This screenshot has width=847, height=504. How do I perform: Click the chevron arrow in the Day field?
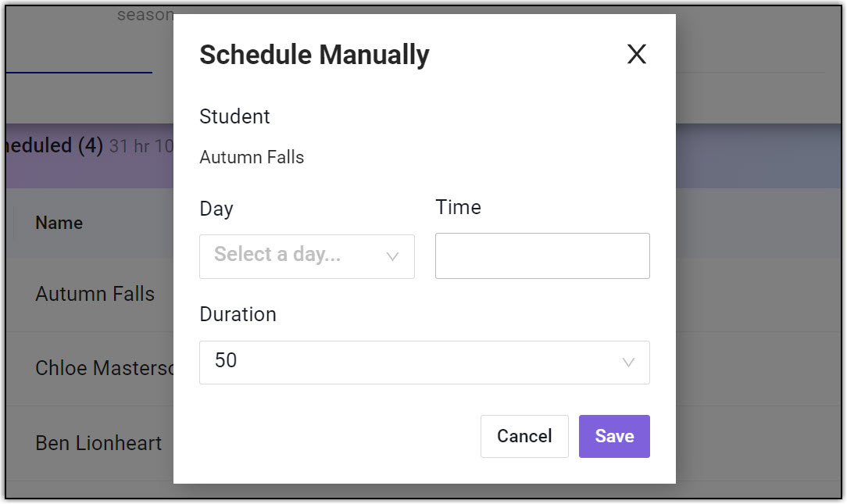(393, 256)
